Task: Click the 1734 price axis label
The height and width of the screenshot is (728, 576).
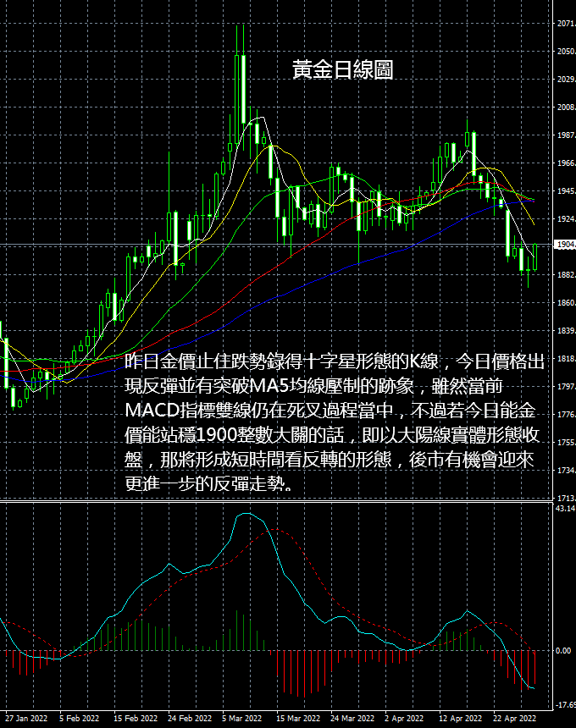Action: click(x=566, y=471)
